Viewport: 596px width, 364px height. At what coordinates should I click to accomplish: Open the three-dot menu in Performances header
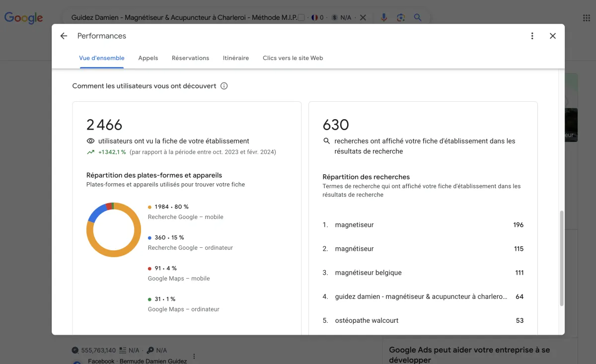coord(532,36)
